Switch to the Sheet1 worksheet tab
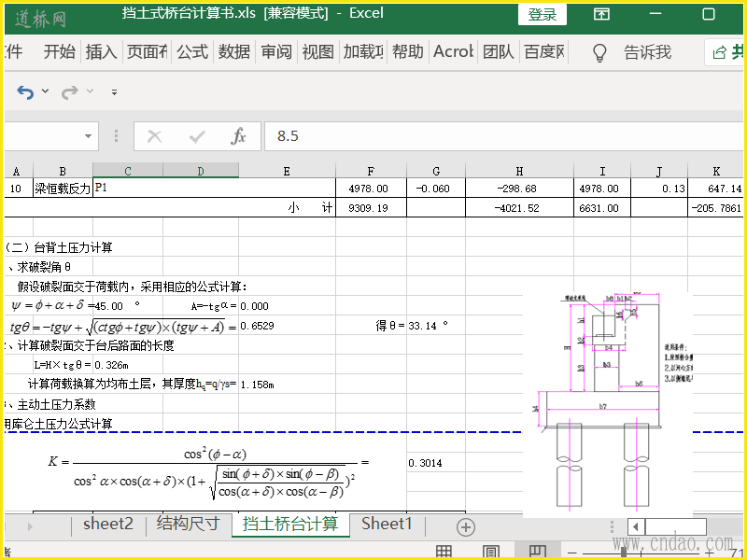Image resolution: width=747 pixels, height=560 pixels. point(387,525)
